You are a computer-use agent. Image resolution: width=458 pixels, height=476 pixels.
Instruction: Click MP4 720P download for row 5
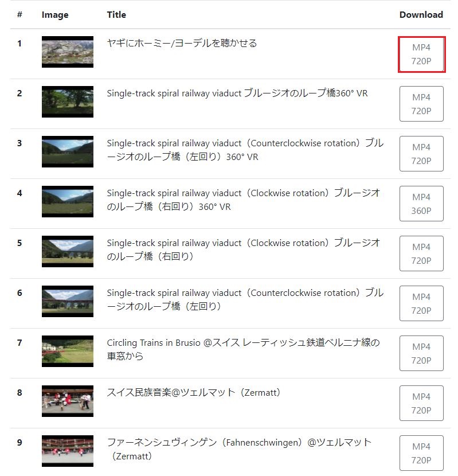421,253
